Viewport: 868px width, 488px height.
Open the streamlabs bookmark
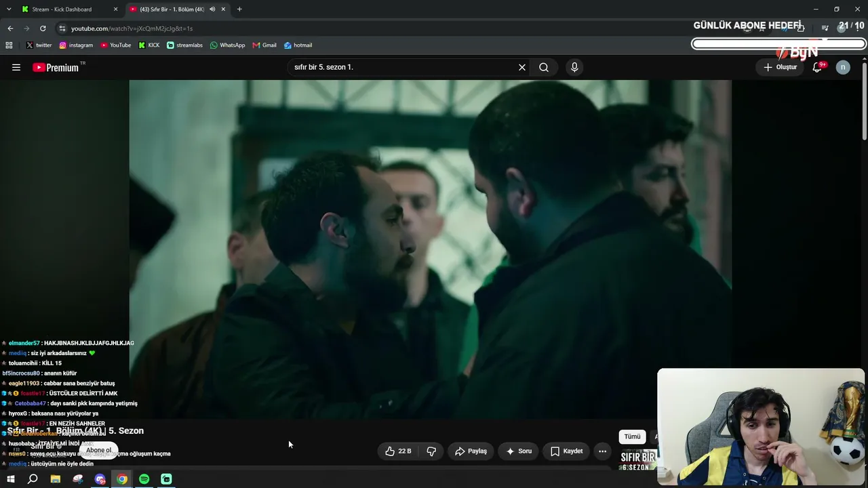click(x=184, y=45)
